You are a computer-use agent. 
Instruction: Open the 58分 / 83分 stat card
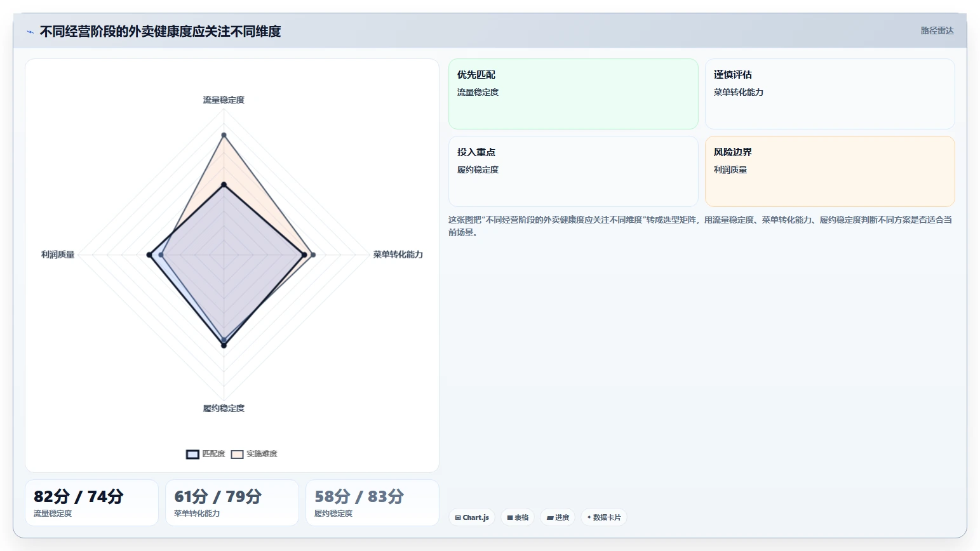(x=372, y=503)
